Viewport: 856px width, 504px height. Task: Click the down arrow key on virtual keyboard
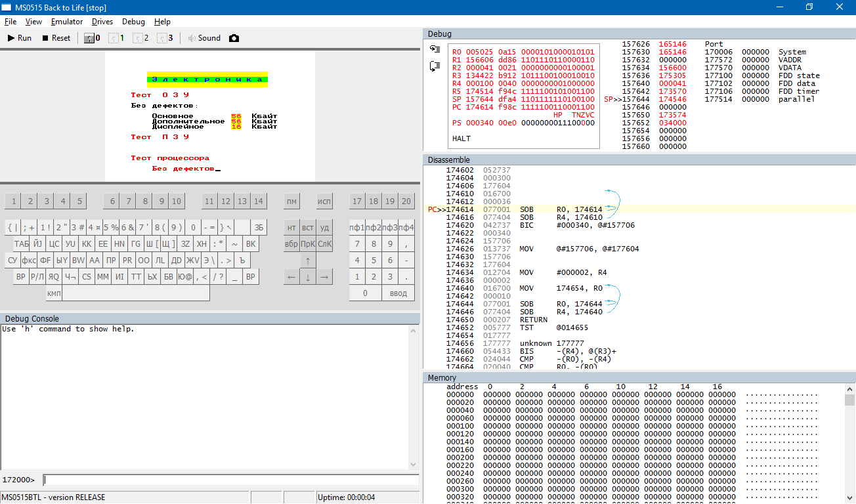pos(307,277)
